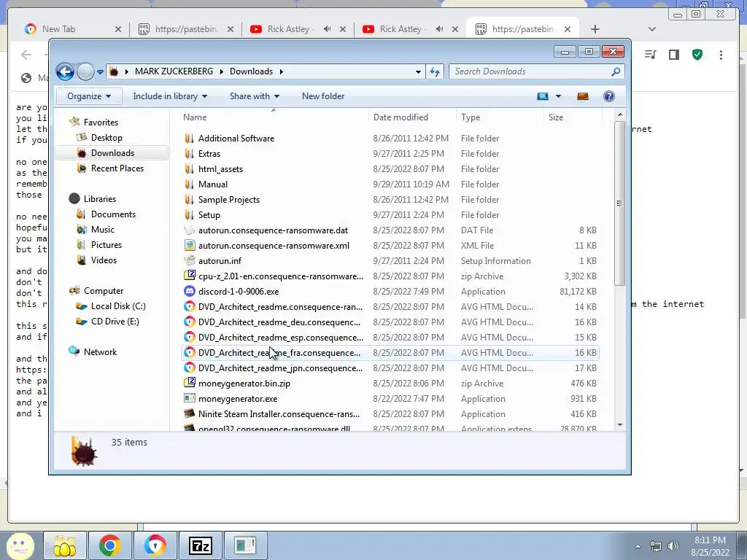This screenshot has height=560, width=747.
Task: Click the Back navigation arrow in Explorer
Action: [65, 72]
